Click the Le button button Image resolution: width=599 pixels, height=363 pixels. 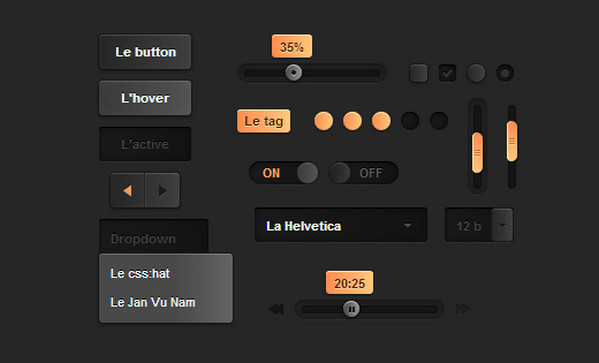145,52
